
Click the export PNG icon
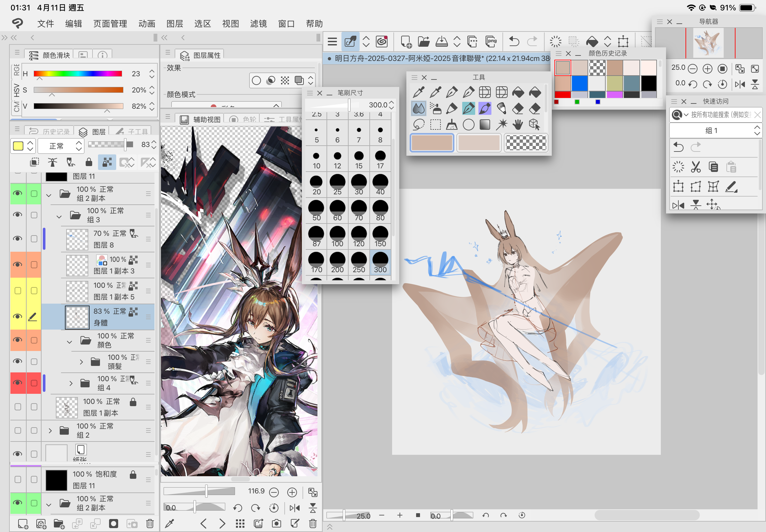click(490, 41)
